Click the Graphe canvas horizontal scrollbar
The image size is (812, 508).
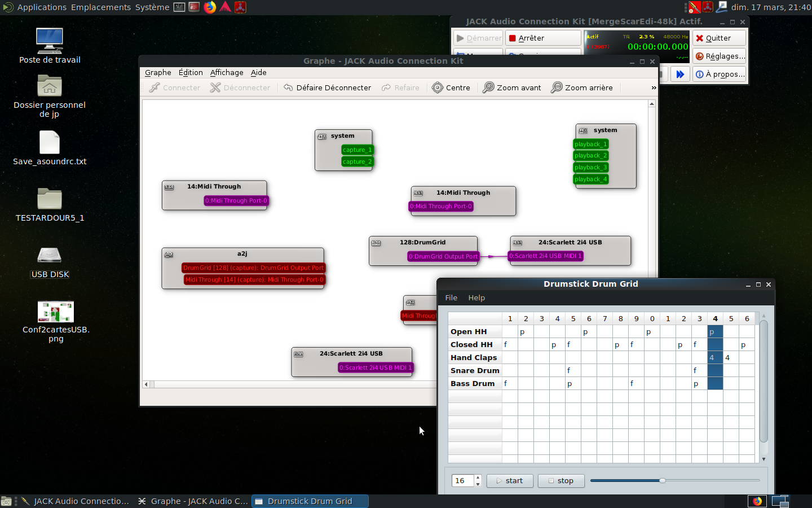point(289,384)
